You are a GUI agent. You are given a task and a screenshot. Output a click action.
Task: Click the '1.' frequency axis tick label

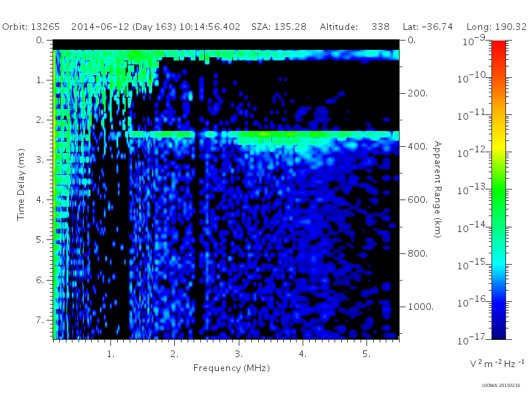pos(110,354)
